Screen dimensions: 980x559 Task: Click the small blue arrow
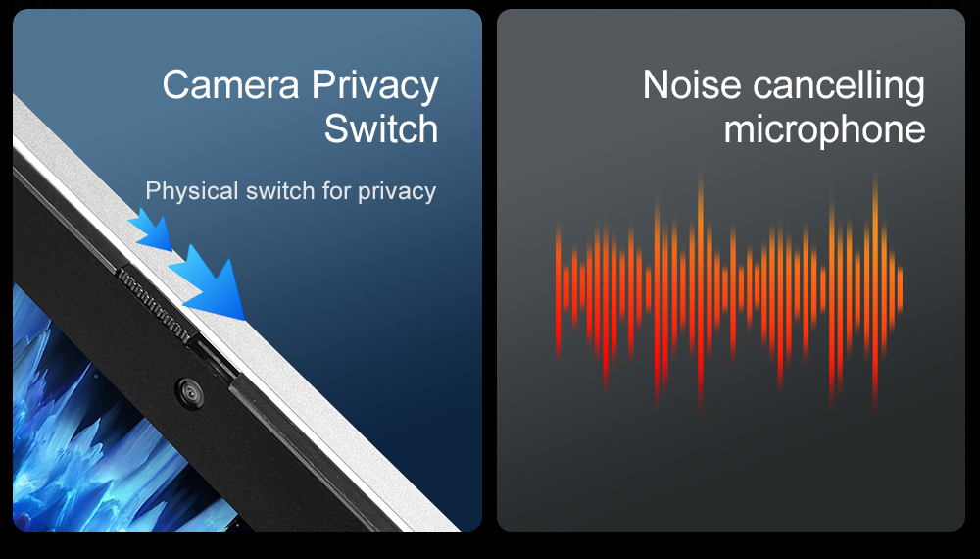pos(150,230)
